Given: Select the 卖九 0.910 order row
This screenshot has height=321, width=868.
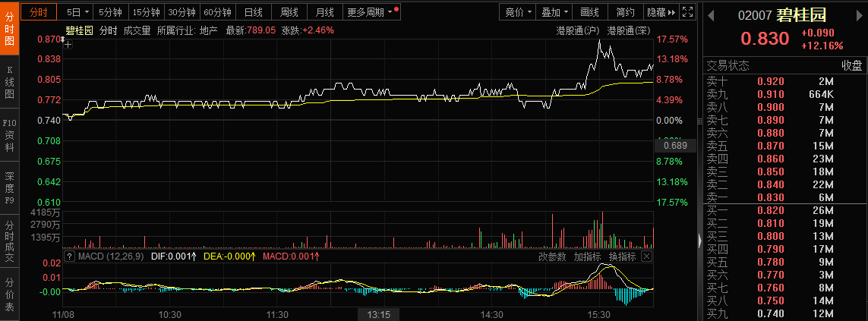Looking at the screenshot, I should pyautogui.click(x=785, y=94).
